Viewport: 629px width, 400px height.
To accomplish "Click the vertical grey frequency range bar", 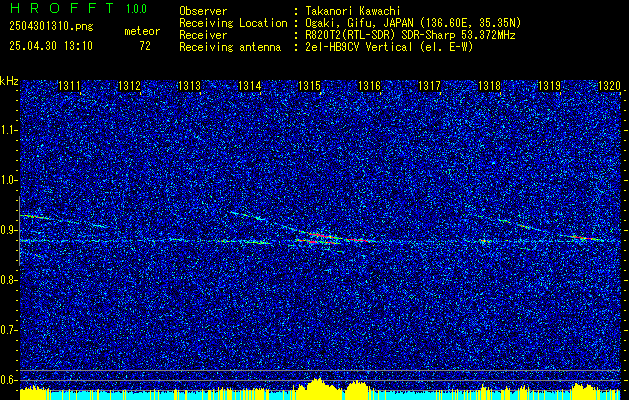I will 19,231.
